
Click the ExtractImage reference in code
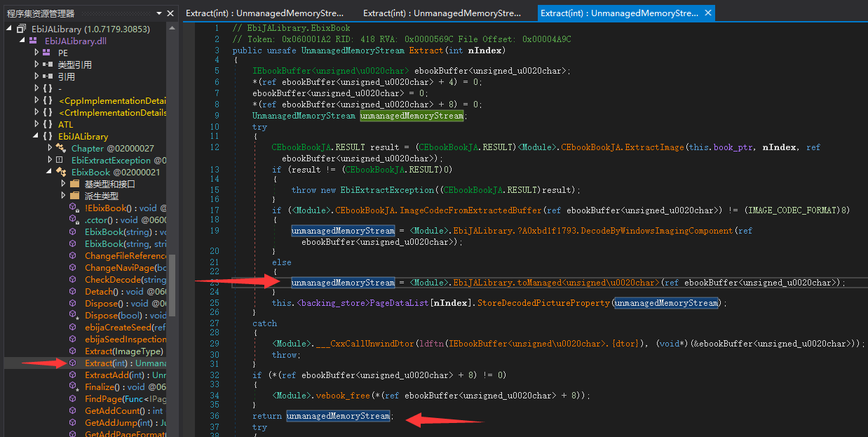(656, 147)
